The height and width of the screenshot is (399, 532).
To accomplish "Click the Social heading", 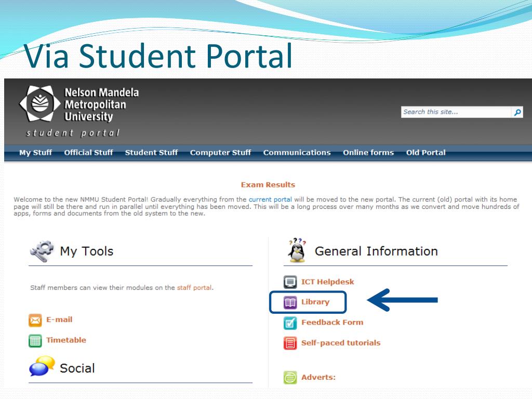I will tap(77, 368).
